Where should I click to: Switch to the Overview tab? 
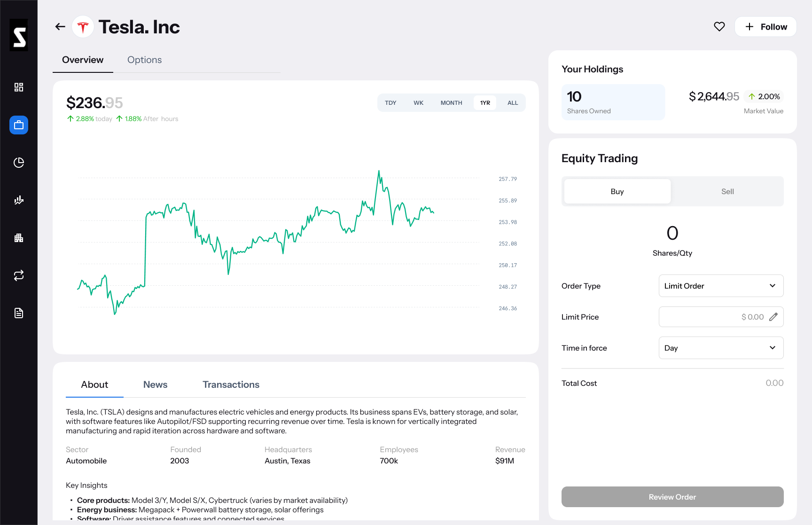tap(83, 60)
